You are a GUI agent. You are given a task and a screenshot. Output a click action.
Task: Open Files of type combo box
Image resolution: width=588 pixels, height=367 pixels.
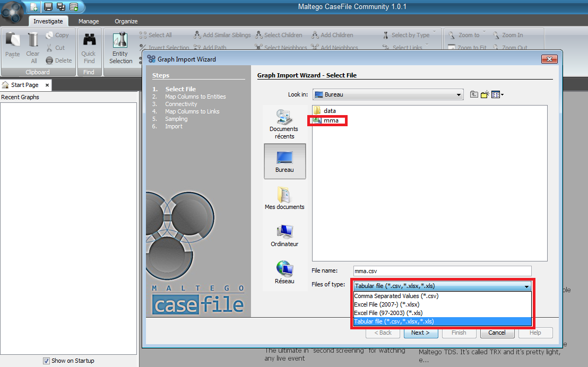pyautogui.click(x=443, y=286)
